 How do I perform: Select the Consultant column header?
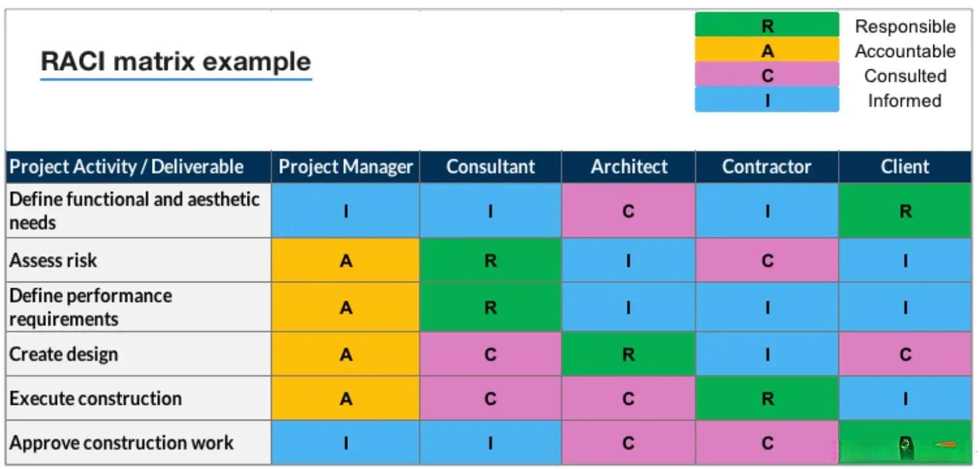(491, 166)
